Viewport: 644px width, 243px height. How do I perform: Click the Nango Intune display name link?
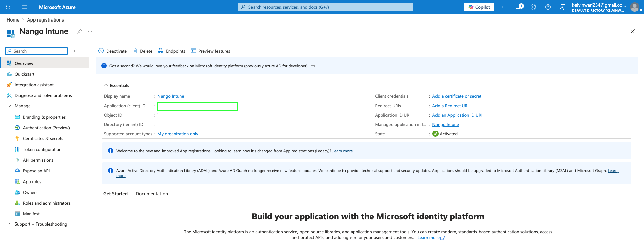tap(171, 96)
